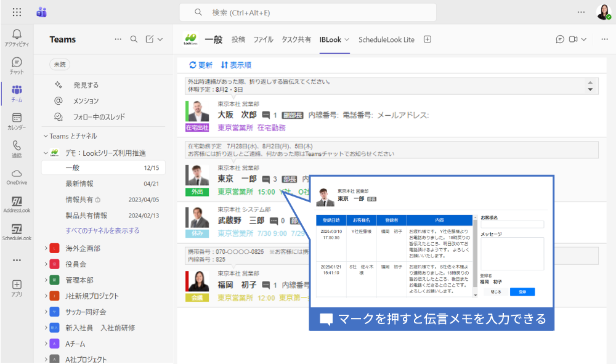The image size is (616, 364).
Task: Click the search icon in Teams panel header
Action: tap(134, 39)
